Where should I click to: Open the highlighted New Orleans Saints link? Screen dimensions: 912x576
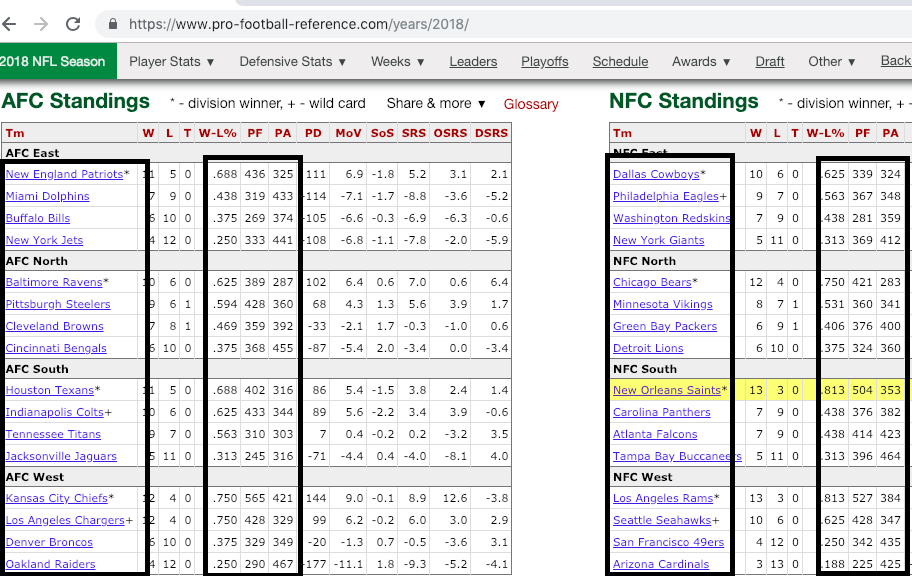(x=667, y=390)
